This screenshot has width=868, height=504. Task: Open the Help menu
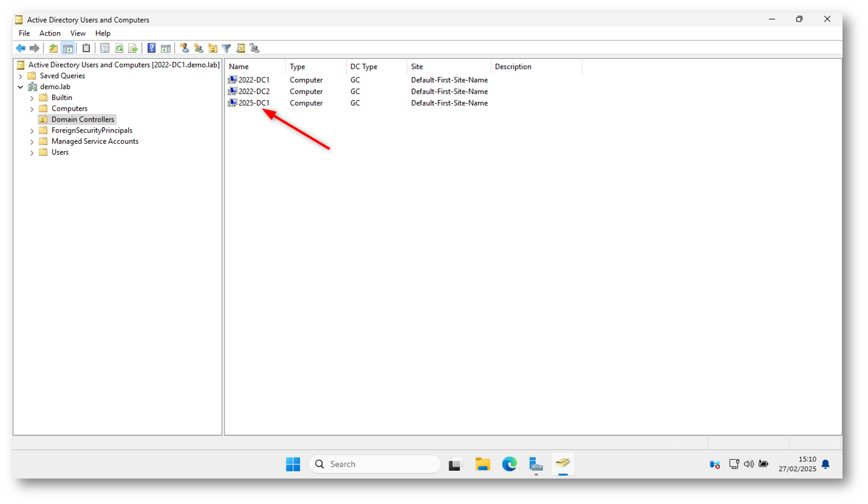click(103, 33)
